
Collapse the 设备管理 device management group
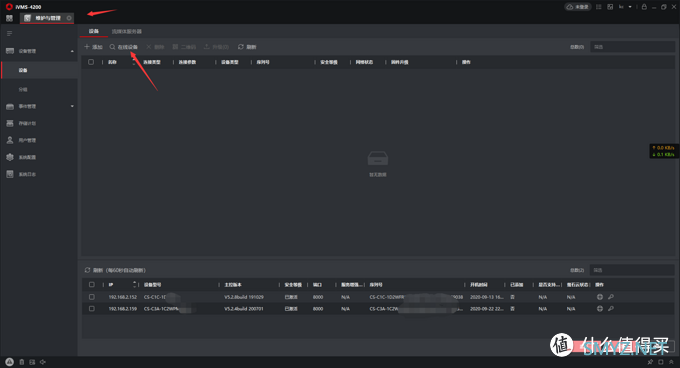click(72, 51)
